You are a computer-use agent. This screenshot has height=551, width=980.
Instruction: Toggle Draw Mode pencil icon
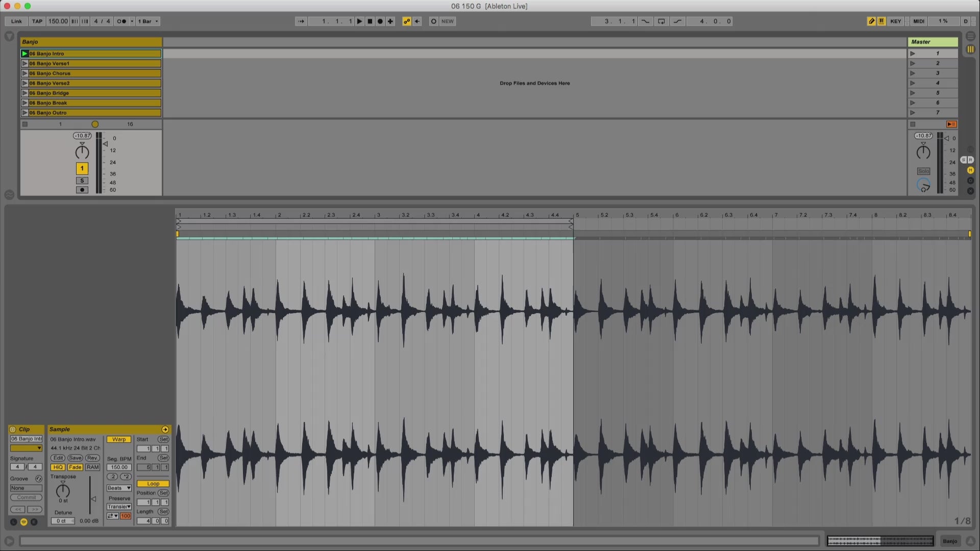pyautogui.click(x=871, y=21)
